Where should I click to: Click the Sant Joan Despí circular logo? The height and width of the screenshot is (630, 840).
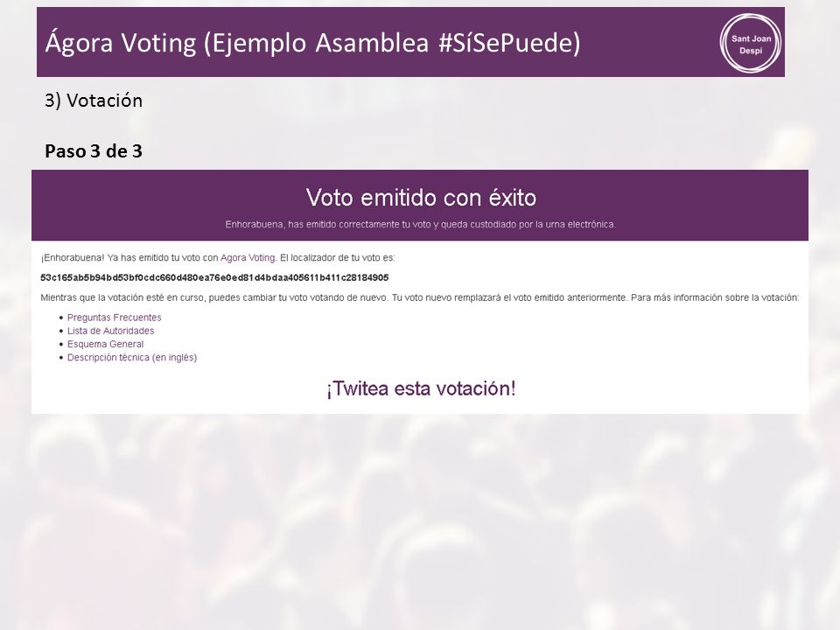[751, 43]
